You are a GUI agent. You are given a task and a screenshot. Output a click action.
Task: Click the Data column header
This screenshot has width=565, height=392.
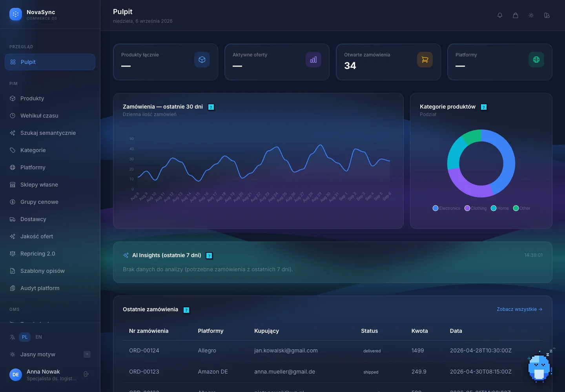[456, 331]
